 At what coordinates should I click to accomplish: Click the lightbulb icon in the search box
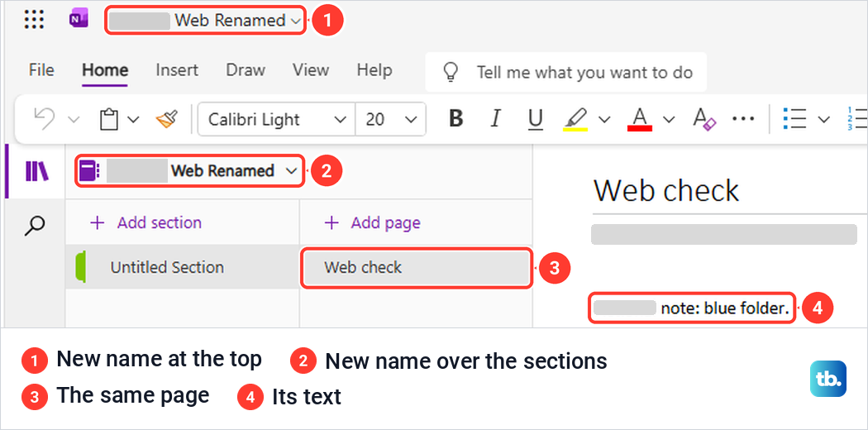pos(451,72)
